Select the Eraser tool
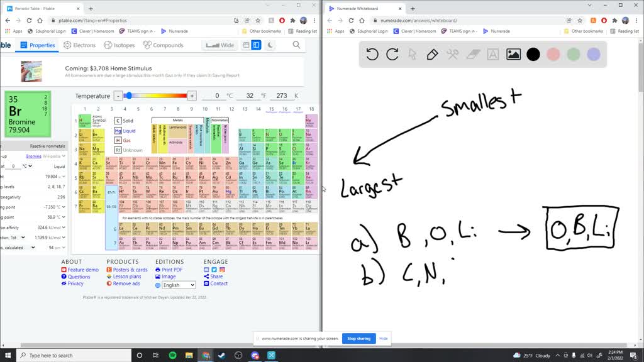 [473, 55]
